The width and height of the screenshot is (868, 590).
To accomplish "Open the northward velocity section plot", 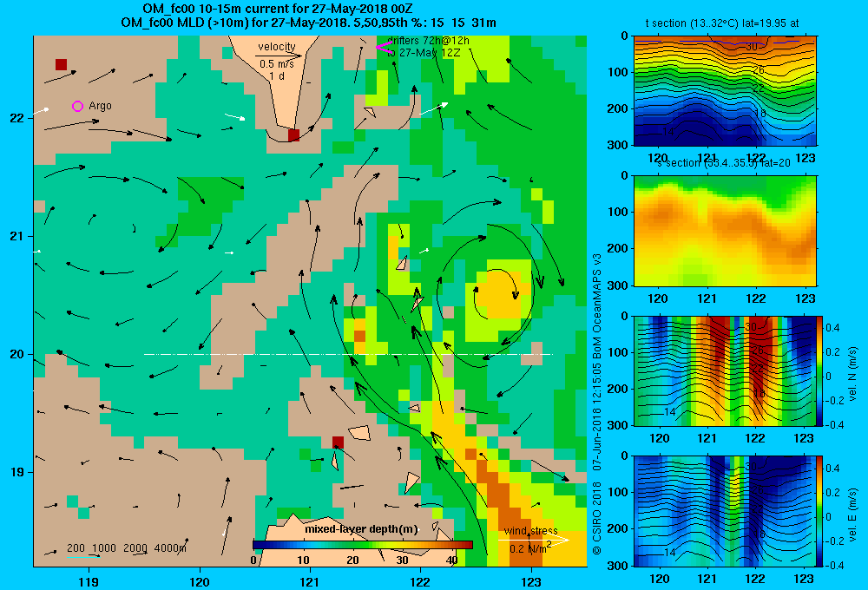I will pos(725,370).
